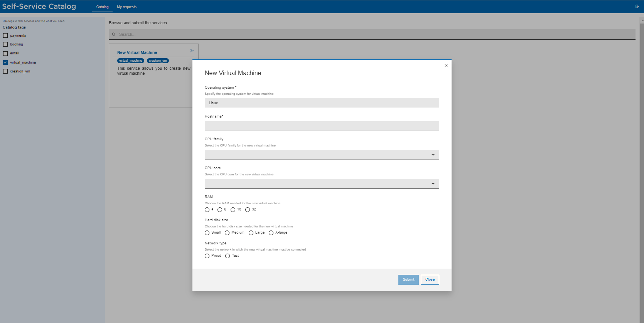Close the dialog with the X icon
Viewport: 644px width, 323px height.
446,66
